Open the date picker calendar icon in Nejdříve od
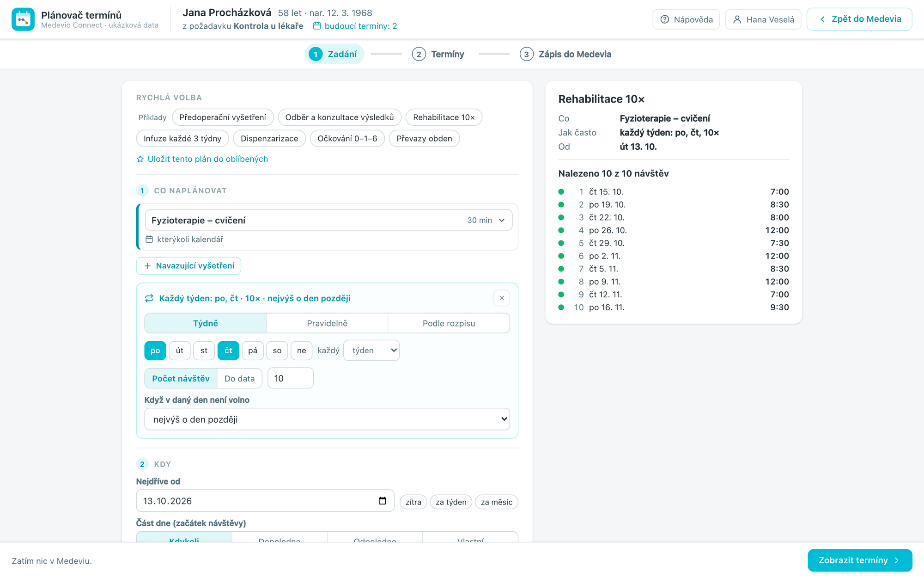924x578 pixels. [382, 501]
